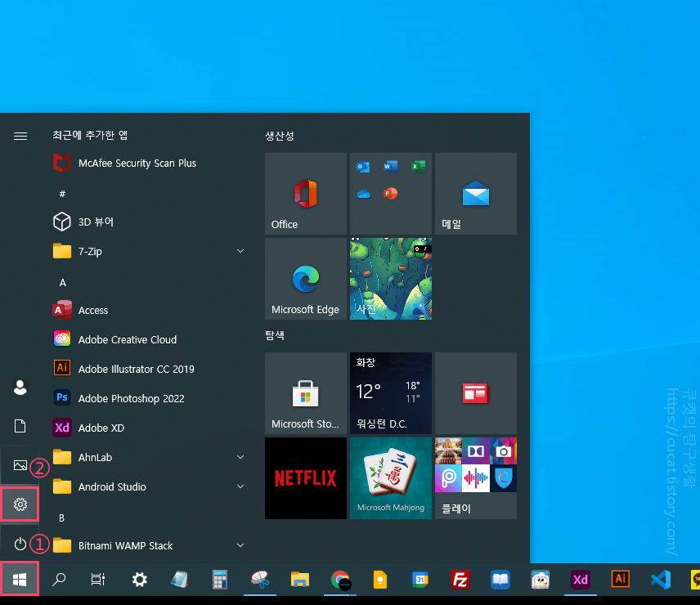The height and width of the screenshot is (605, 700).
Task: Open Adobe XD from app list
Action: (89, 428)
